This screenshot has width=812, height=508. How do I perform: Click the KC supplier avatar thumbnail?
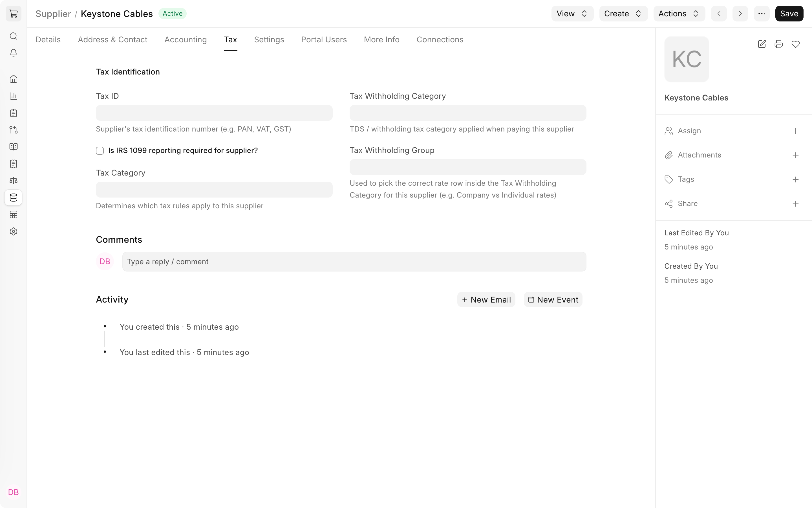click(687, 59)
